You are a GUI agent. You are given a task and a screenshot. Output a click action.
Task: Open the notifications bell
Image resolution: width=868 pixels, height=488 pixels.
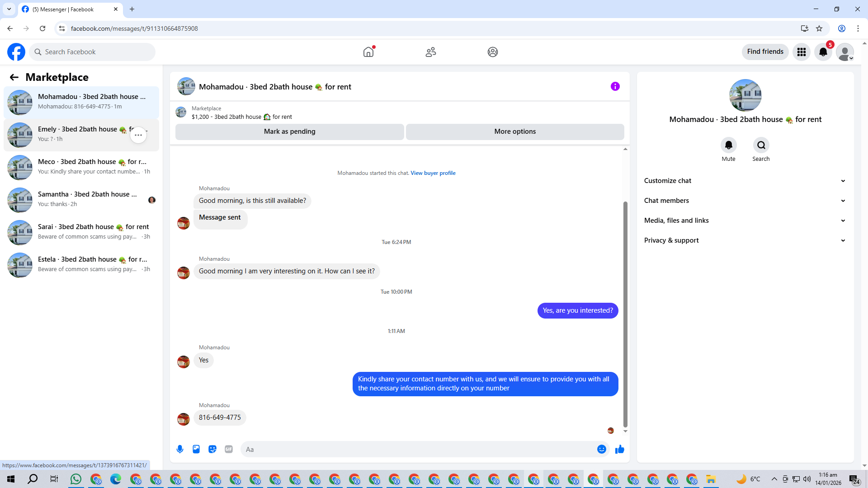823,52
